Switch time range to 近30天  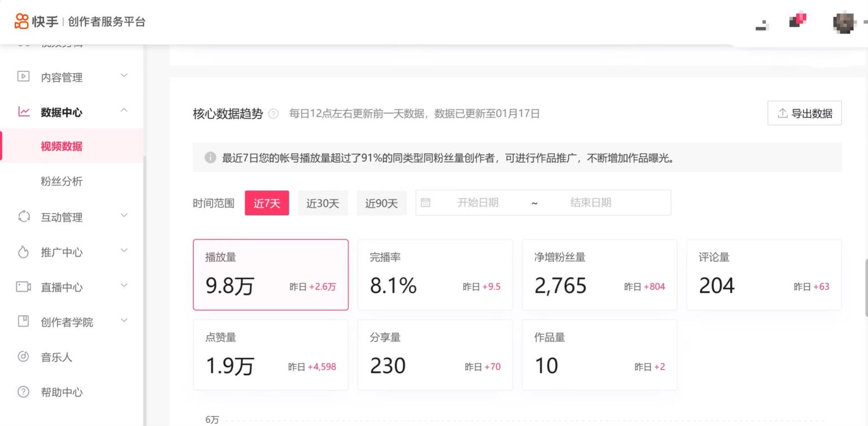pyautogui.click(x=323, y=203)
